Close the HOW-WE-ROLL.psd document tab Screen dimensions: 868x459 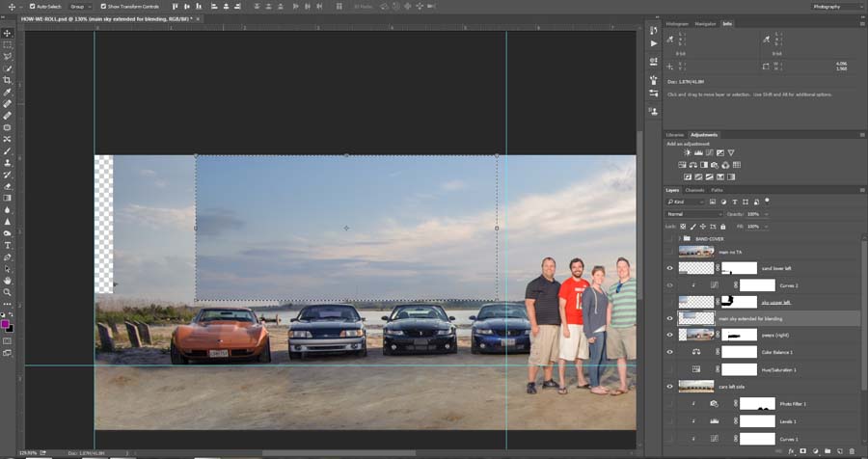tap(198, 18)
